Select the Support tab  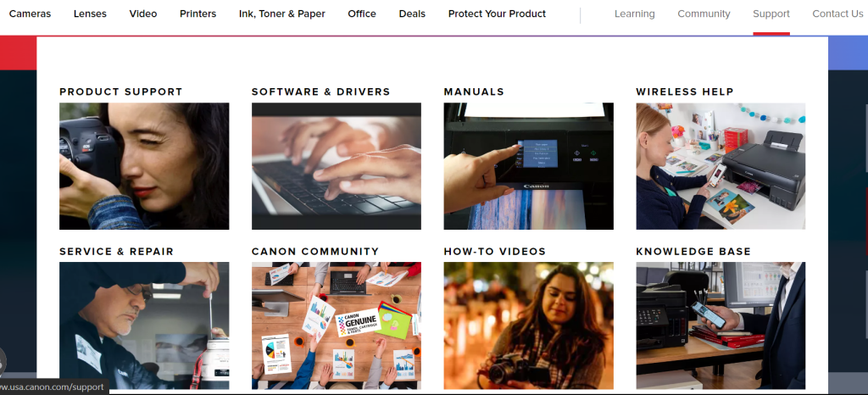[771, 14]
